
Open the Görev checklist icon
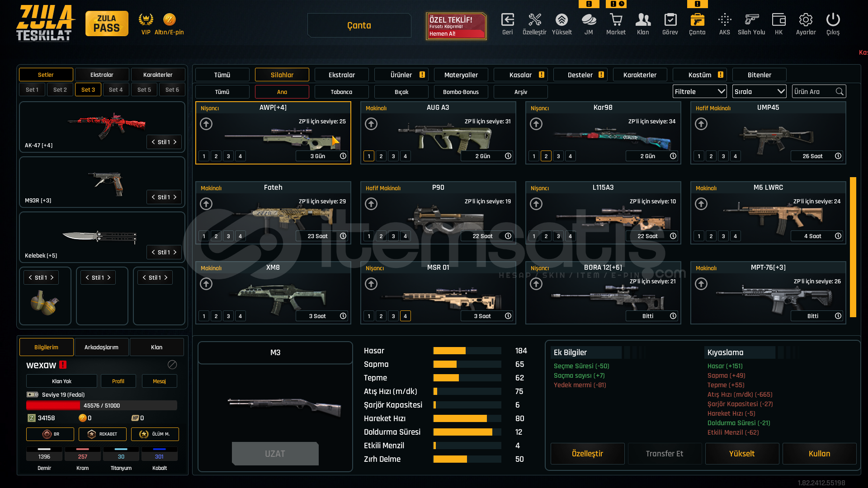(x=670, y=20)
